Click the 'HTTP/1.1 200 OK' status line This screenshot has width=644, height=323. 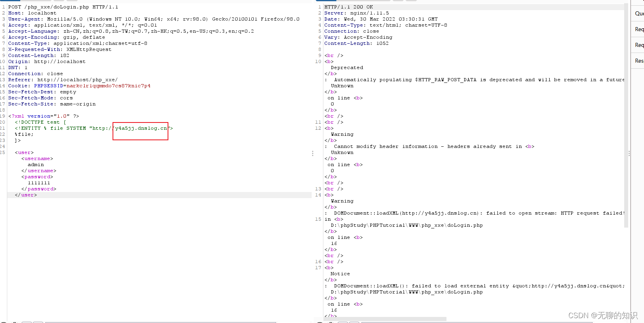coord(349,7)
